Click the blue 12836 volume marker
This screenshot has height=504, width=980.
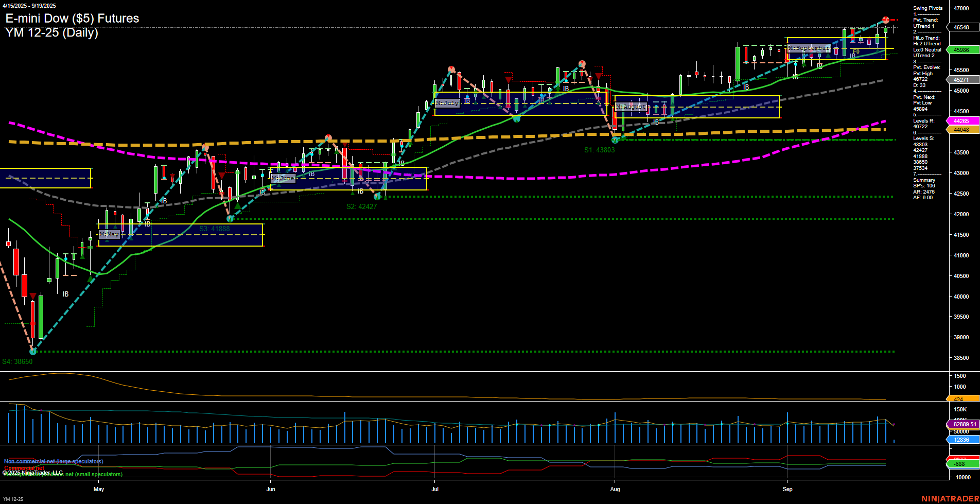(962, 440)
